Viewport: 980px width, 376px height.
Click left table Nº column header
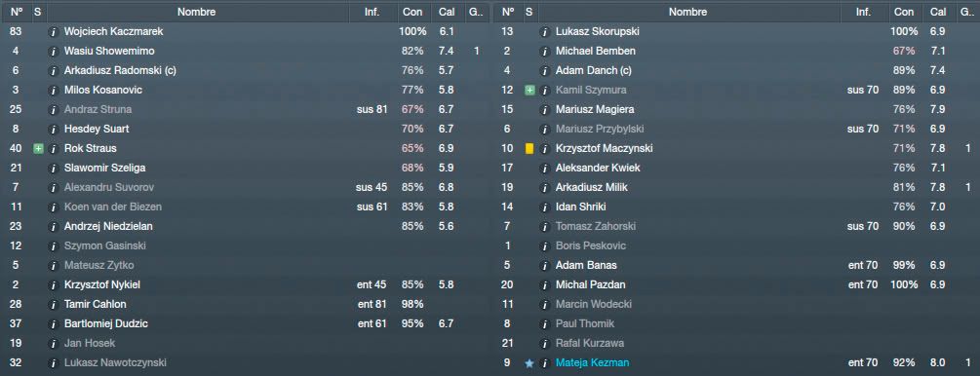(x=17, y=12)
